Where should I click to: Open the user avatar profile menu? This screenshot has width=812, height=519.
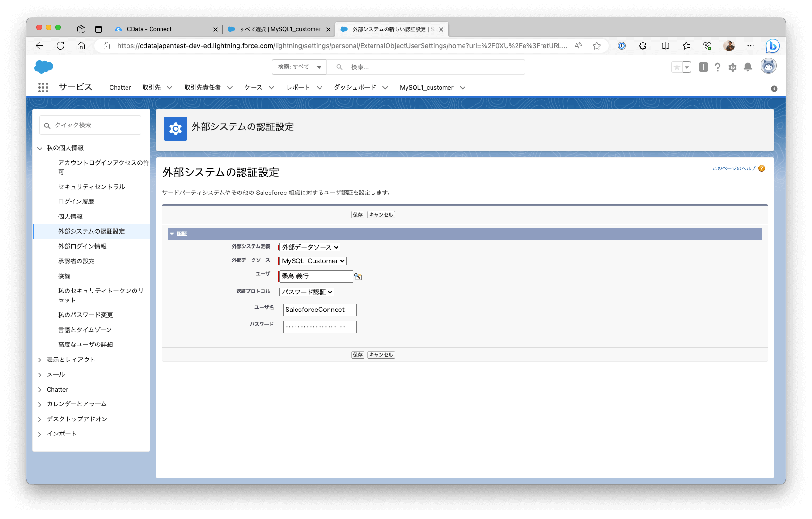[769, 66]
